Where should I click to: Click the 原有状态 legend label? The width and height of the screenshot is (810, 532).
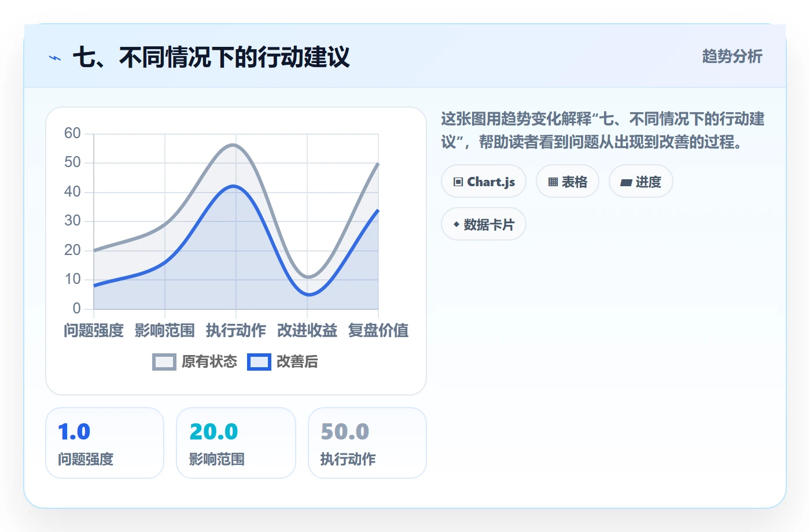[x=209, y=362]
